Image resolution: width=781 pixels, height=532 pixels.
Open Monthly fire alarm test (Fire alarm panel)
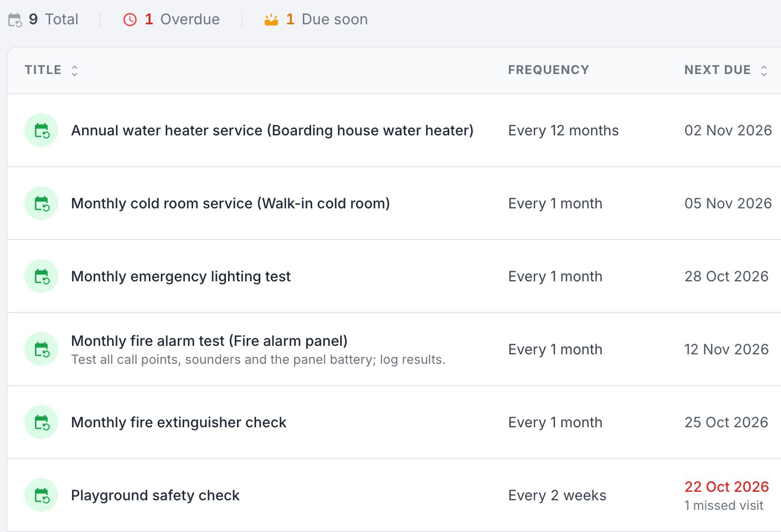(209, 341)
